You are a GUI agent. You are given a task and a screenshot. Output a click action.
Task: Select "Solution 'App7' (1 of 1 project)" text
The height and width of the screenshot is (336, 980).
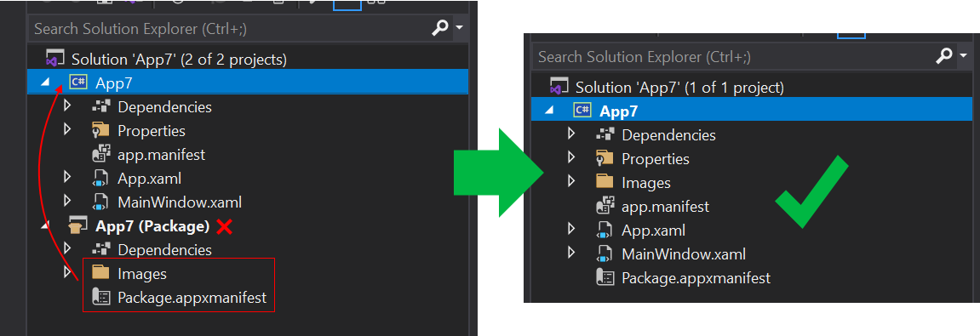(x=679, y=88)
